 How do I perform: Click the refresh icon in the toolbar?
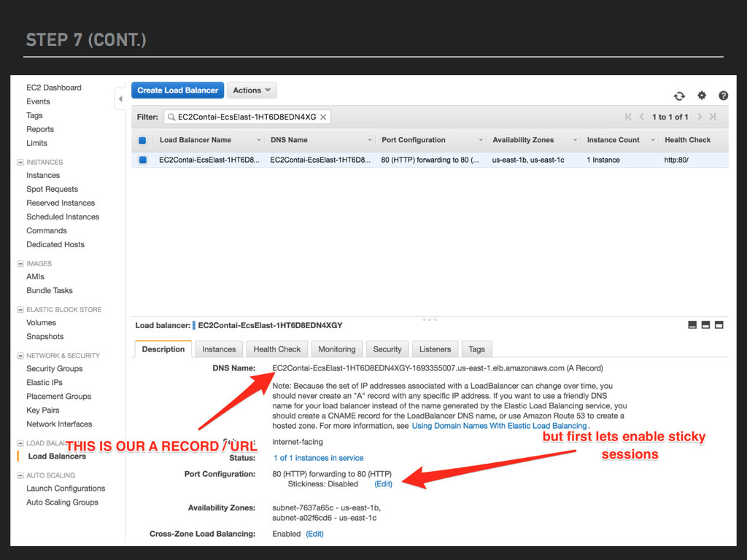pos(679,96)
